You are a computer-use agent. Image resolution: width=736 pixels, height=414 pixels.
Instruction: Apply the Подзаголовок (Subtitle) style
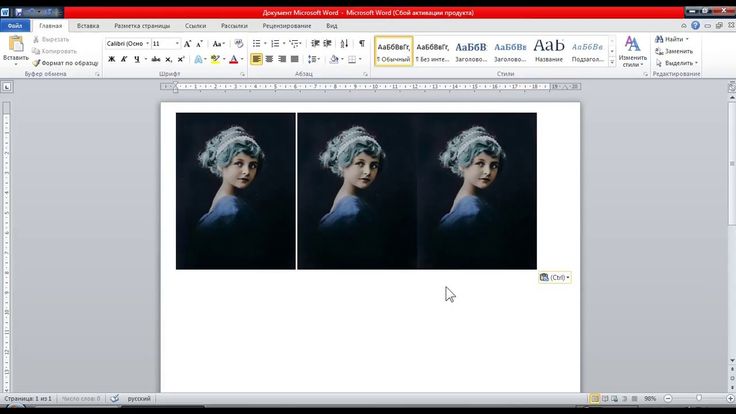[x=587, y=51]
